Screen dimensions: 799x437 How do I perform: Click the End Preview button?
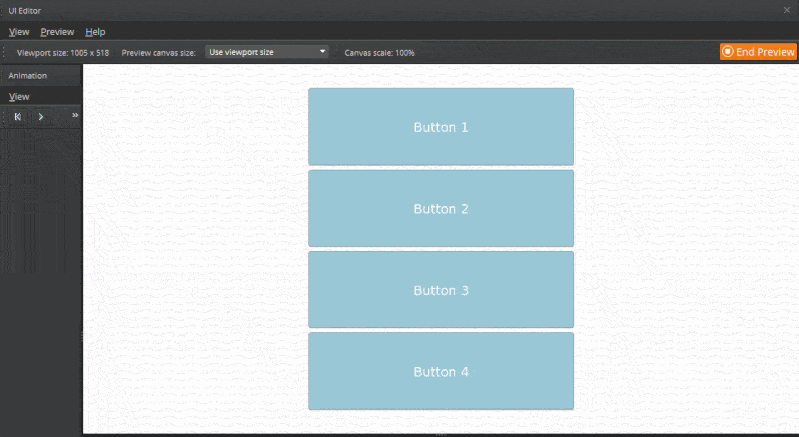(758, 52)
